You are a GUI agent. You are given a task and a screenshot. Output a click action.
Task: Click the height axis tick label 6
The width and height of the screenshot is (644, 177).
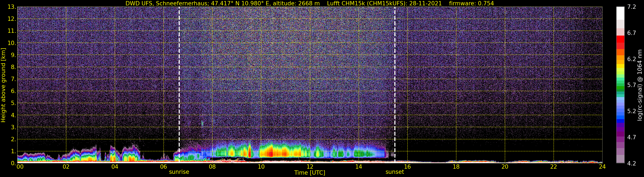coord(13,91)
